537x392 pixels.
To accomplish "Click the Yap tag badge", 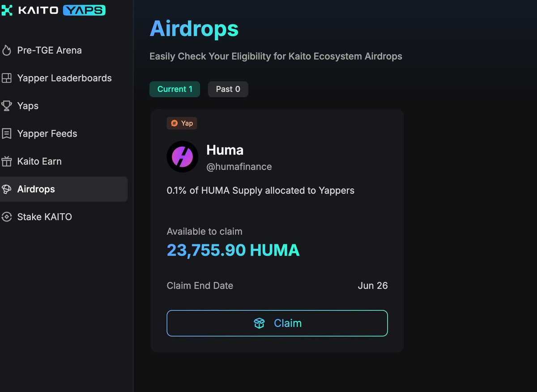I will (x=182, y=123).
